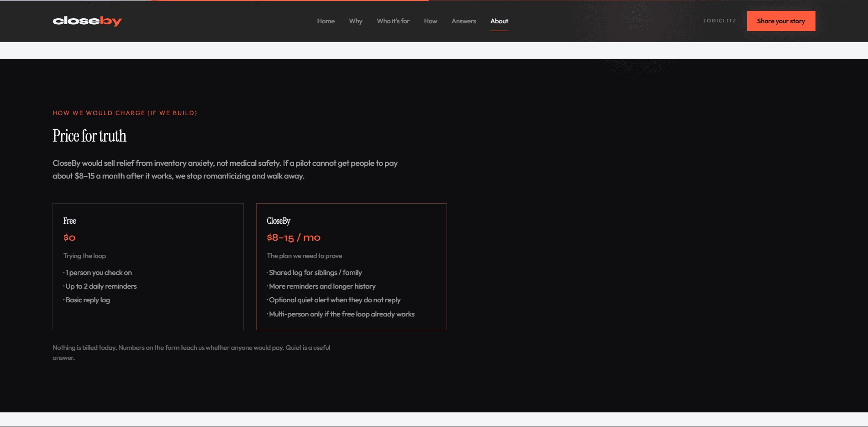Click the closeby logo
The width and height of the screenshot is (868, 427).
click(87, 21)
